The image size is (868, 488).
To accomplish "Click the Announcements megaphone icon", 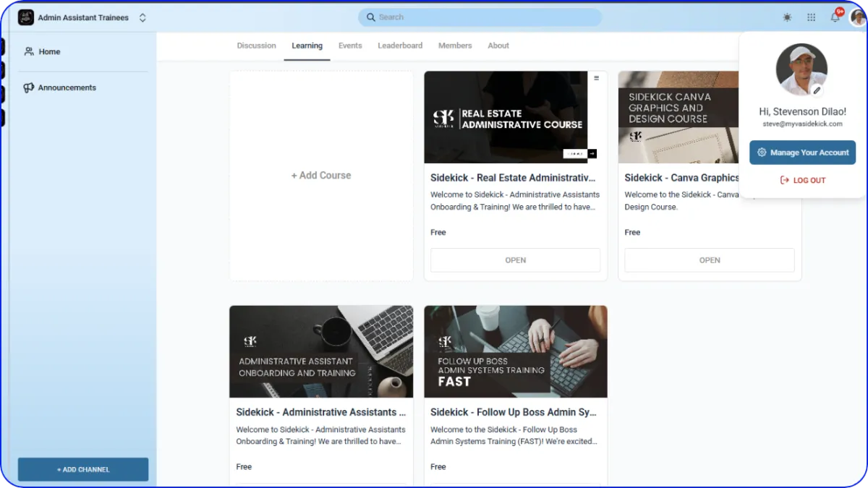I will click(x=29, y=87).
